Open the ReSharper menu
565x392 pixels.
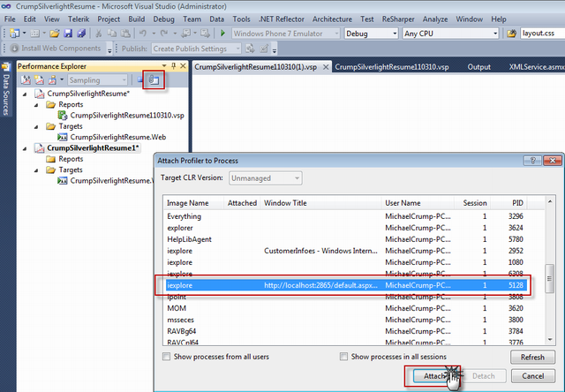pyautogui.click(x=398, y=19)
